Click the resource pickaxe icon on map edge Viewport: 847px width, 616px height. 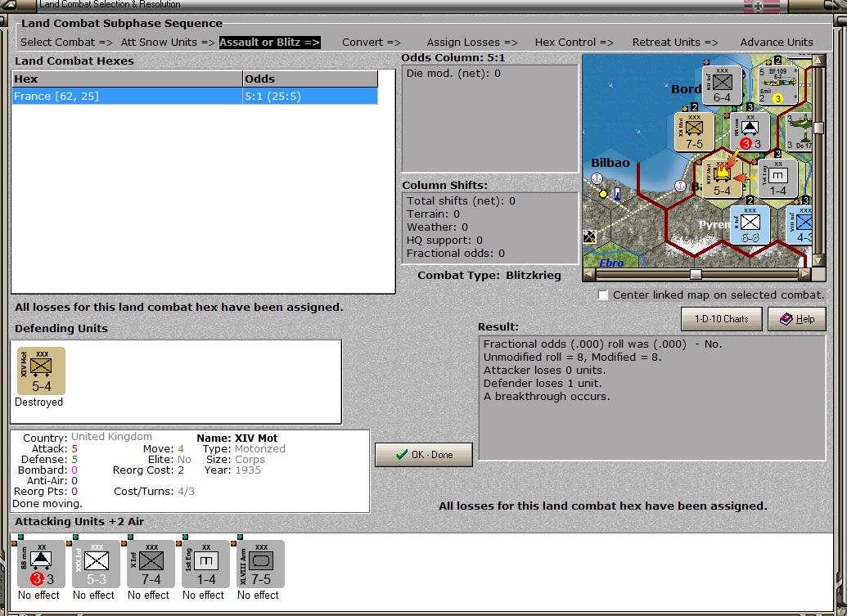pos(589,236)
